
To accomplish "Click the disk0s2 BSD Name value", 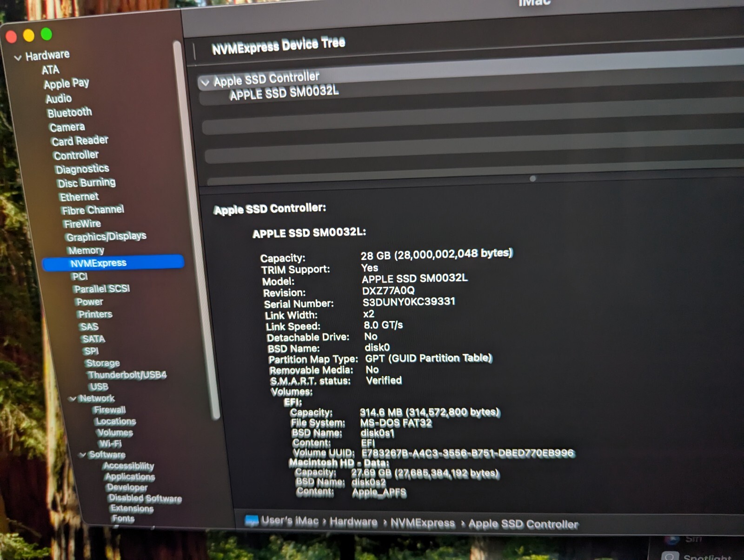I will coord(368,483).
